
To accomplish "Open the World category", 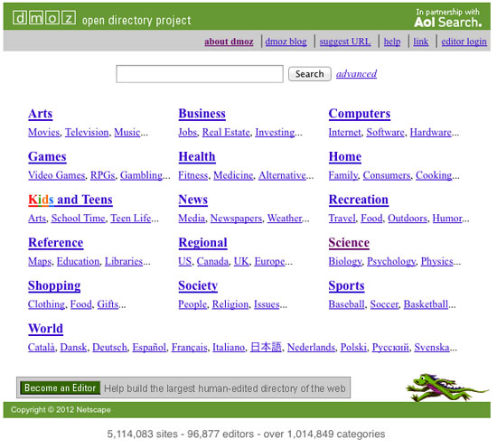I will 46,329.
